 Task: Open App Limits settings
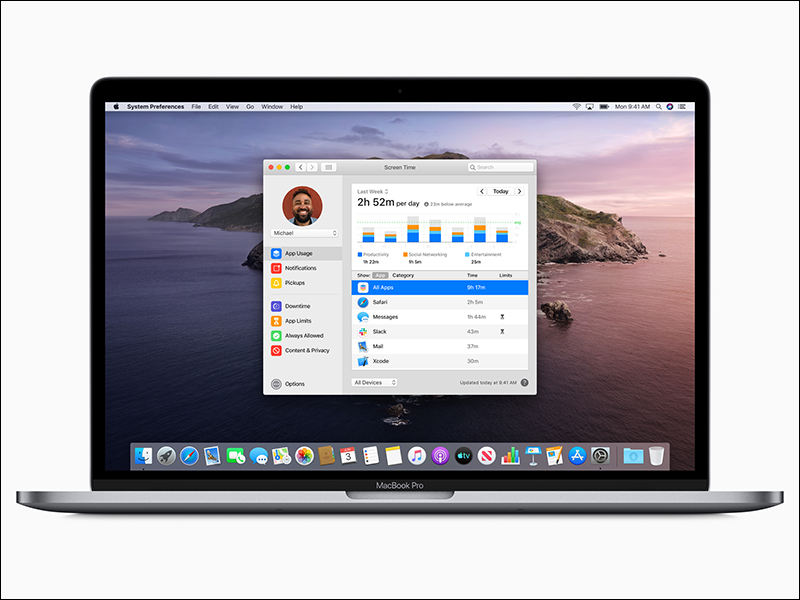[x=291, y=321]
